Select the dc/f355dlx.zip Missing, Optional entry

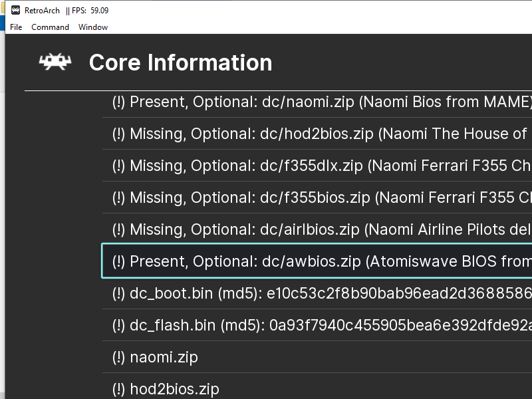(x=317, y=166)
